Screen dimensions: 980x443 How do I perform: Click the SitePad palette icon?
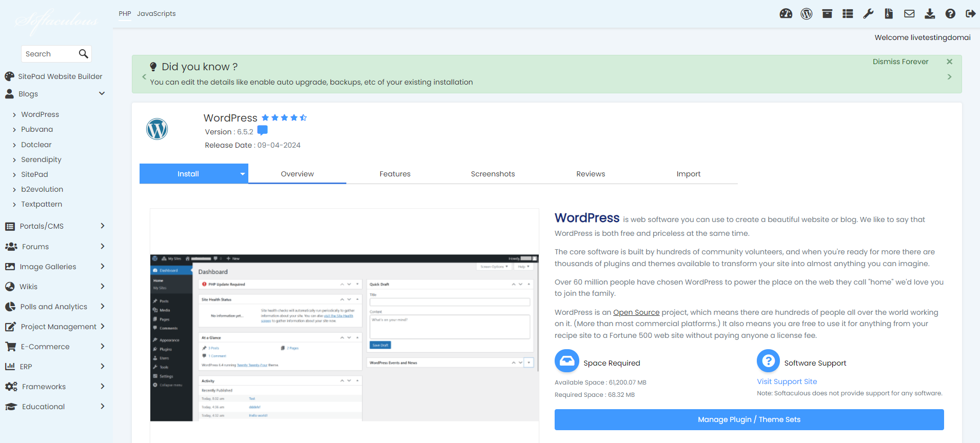pos(9,76)
